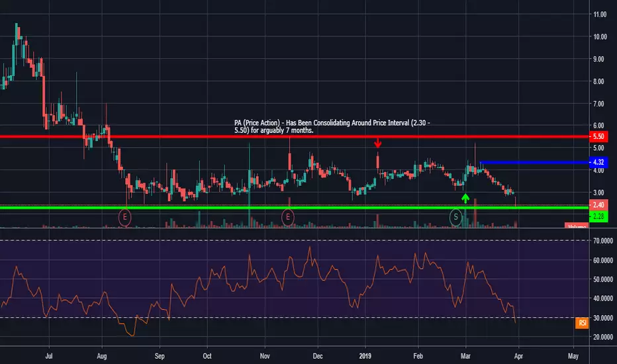Click 20.0000 on the RSI scale
This screenshot has width=617, height=364.
pos(603,337)
